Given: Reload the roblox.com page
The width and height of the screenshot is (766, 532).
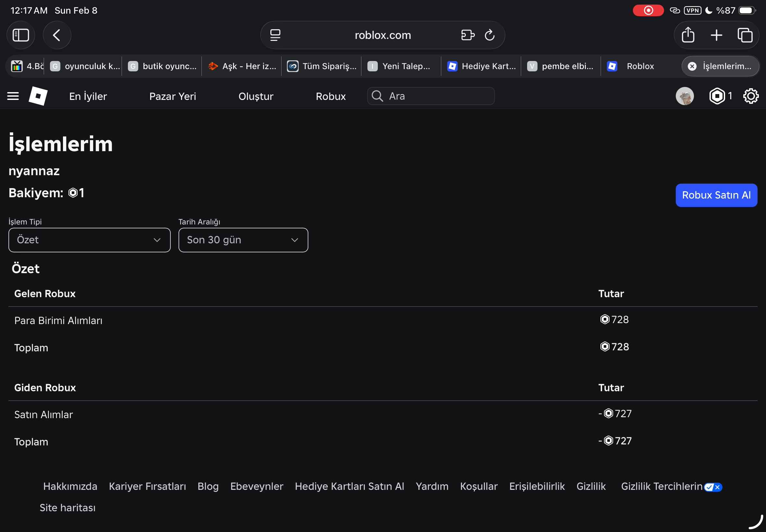Looking at the screenshot, I should (489, 35).
